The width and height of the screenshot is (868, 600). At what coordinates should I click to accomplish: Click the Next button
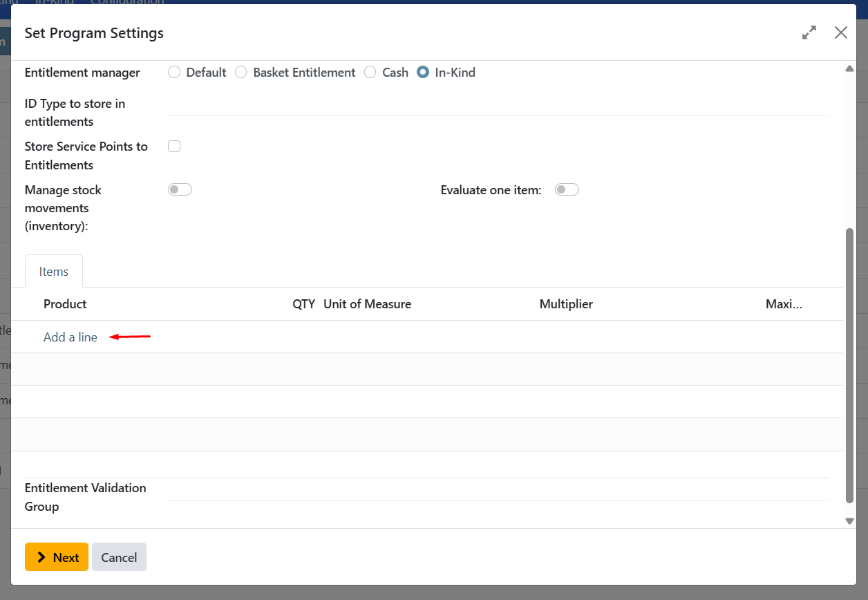tap(56, 557)
